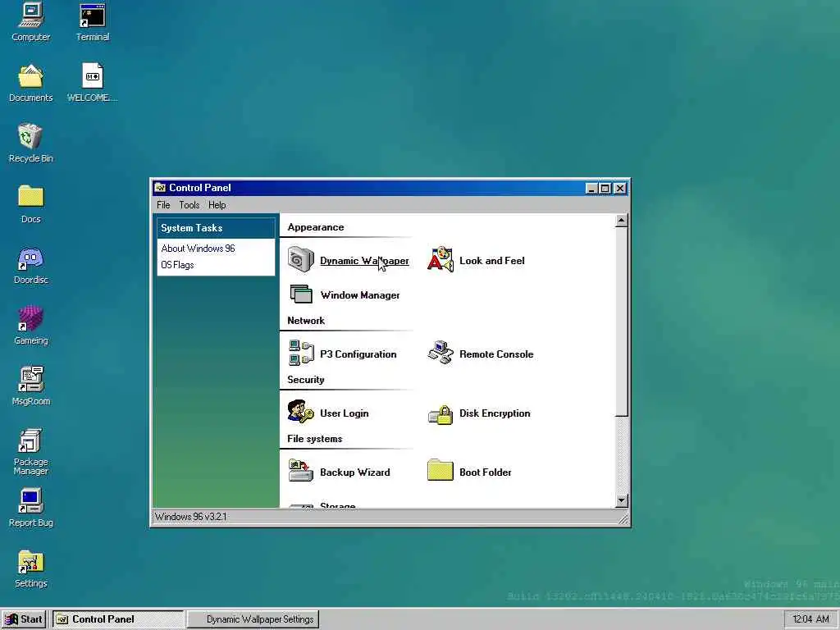Close the Control Panel window
Screen dimensions: 840x630
tap(620, 188)
